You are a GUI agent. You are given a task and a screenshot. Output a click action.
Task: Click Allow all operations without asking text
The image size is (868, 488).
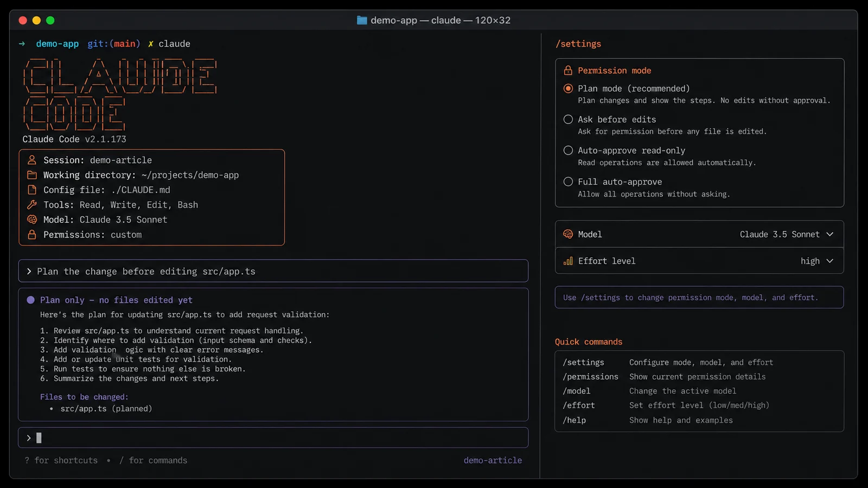(654, 194)
